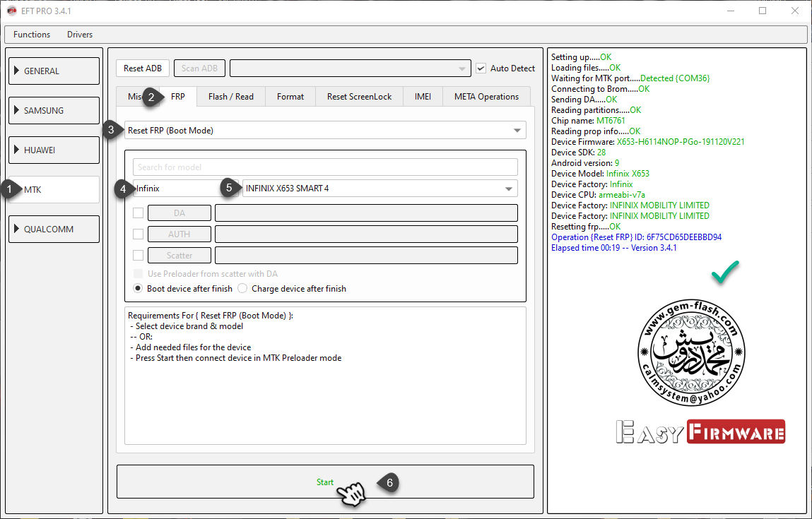Click the Chip name value MT6761

pyautogui.click(x=611, y=121)
